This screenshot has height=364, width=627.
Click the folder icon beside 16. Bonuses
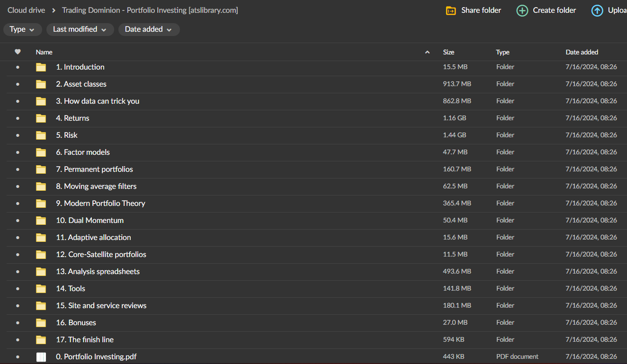click(41, 322)
